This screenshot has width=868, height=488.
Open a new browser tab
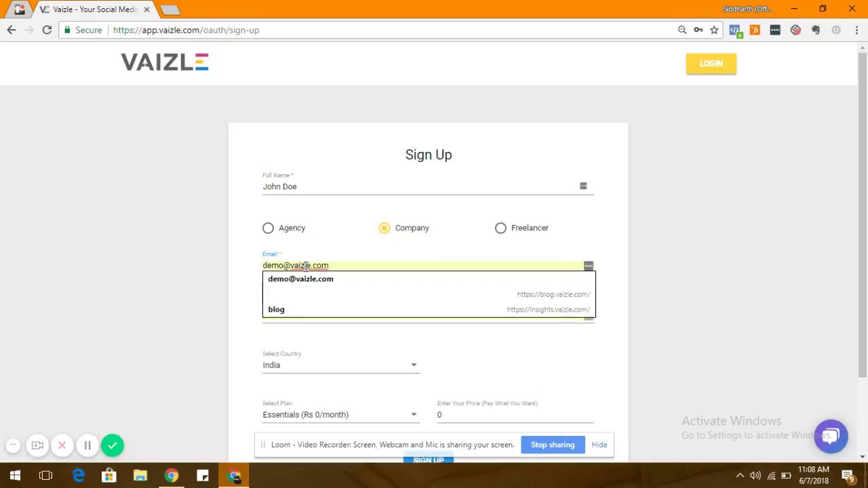170,9
